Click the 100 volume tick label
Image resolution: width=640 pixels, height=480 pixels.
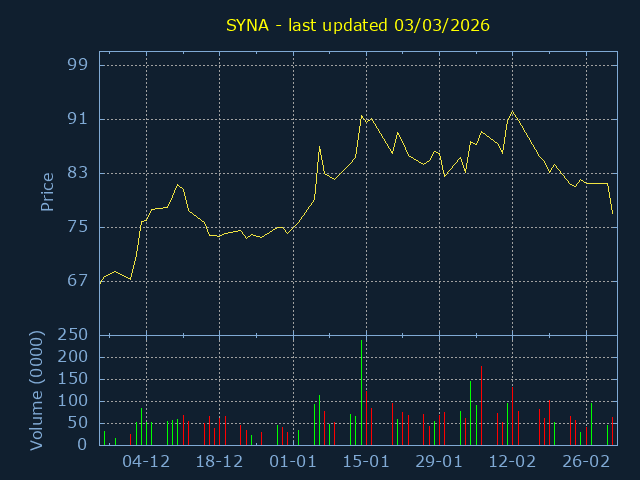tap(71, 401)
